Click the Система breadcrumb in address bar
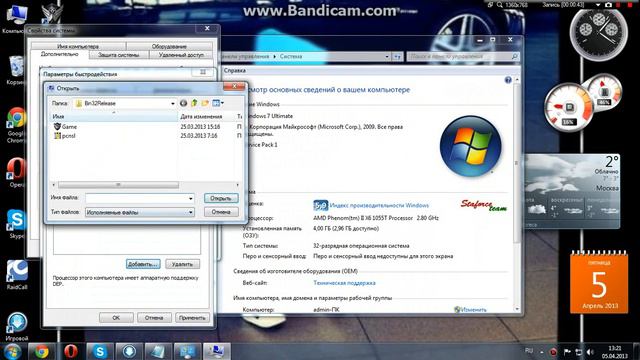 click(x=291, y=56)
